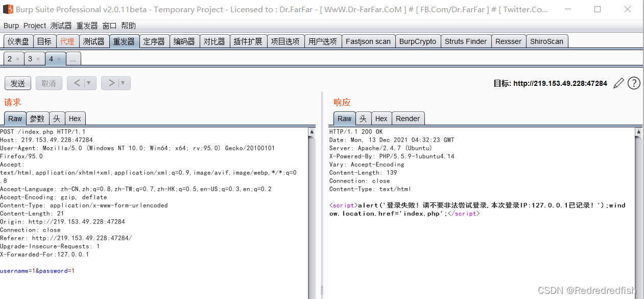Screen dimensions: 644x299
Task: Close repeater tab 4 with its x
Action: coord(59,59)
